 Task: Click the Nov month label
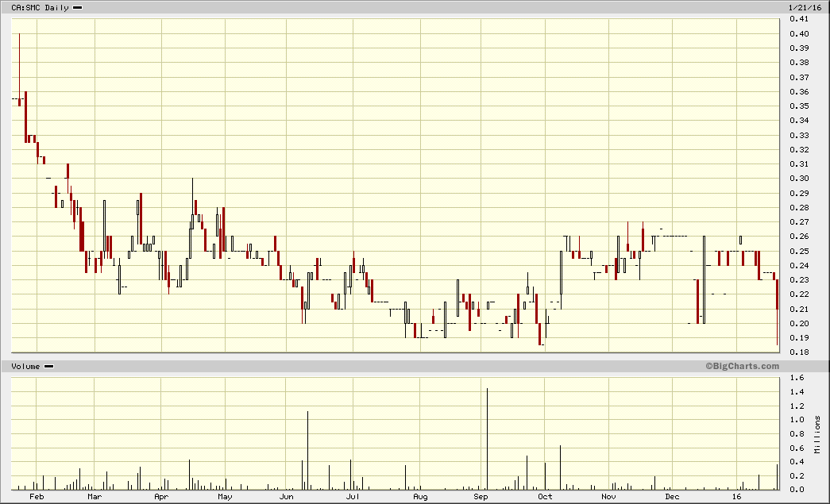[x=608, y=497]
